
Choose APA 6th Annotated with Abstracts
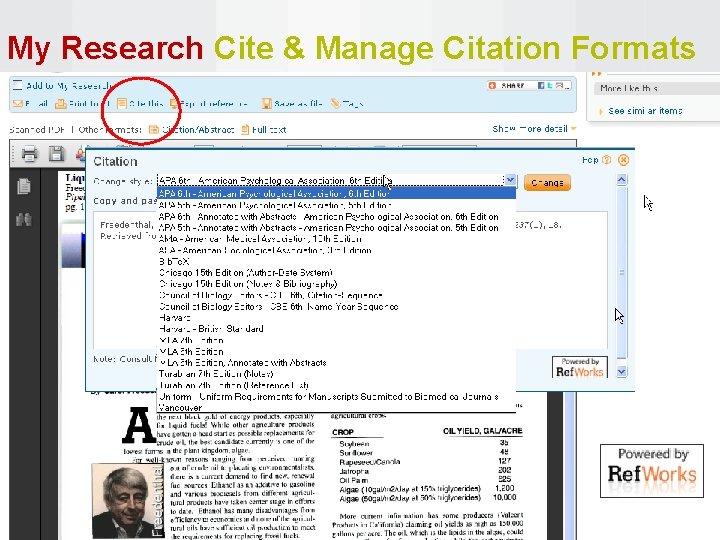336,216
